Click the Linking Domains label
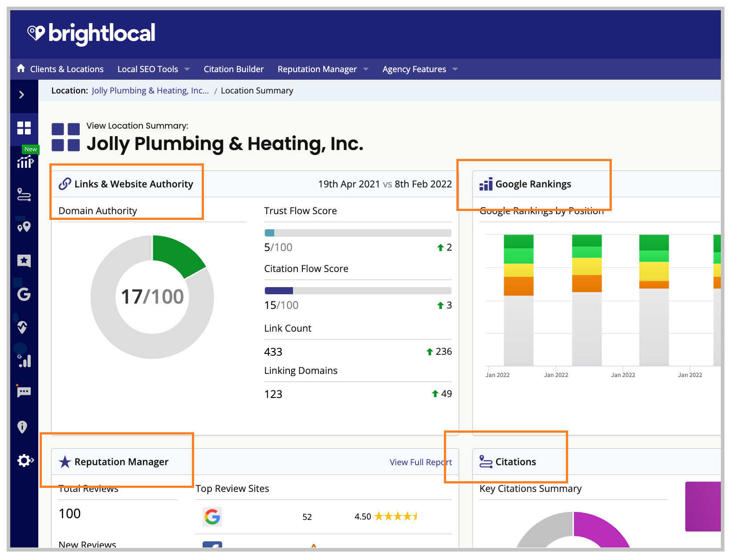Viewport: 740px width, 560px height. 301,371
